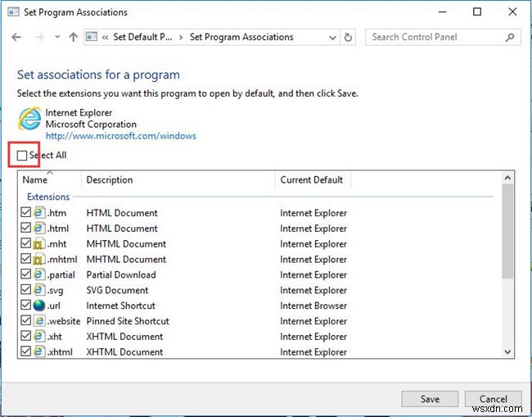This screenshot has width=532, height=417.
Task: Uncheck the .svg extension checkbox
Action: coord(26,289)
